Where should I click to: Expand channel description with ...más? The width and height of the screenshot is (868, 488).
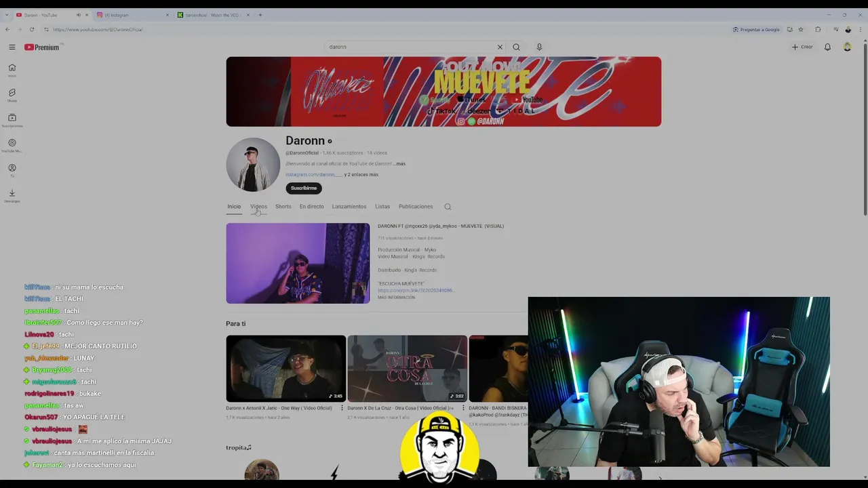coord(400,164)
